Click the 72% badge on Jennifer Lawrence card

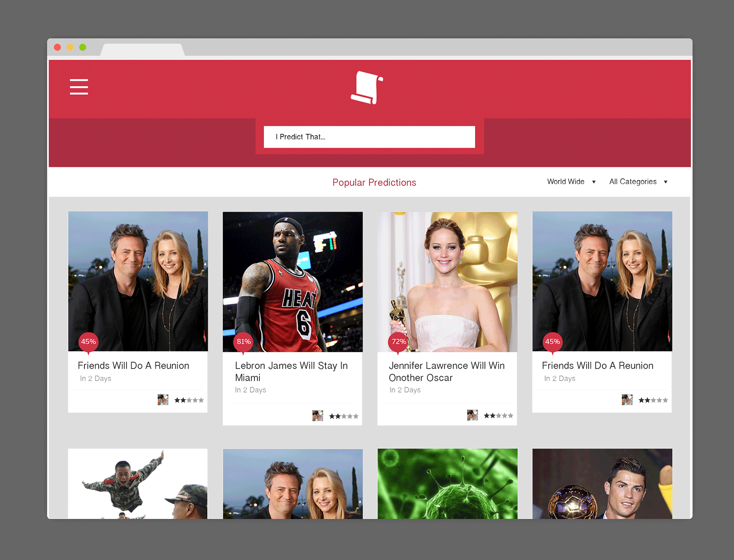tap(399, 342)
